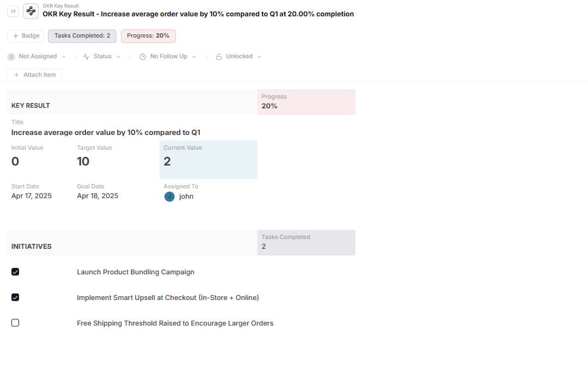Click the Progress: 20% badge
588x392 pixels.
(148, 36)
